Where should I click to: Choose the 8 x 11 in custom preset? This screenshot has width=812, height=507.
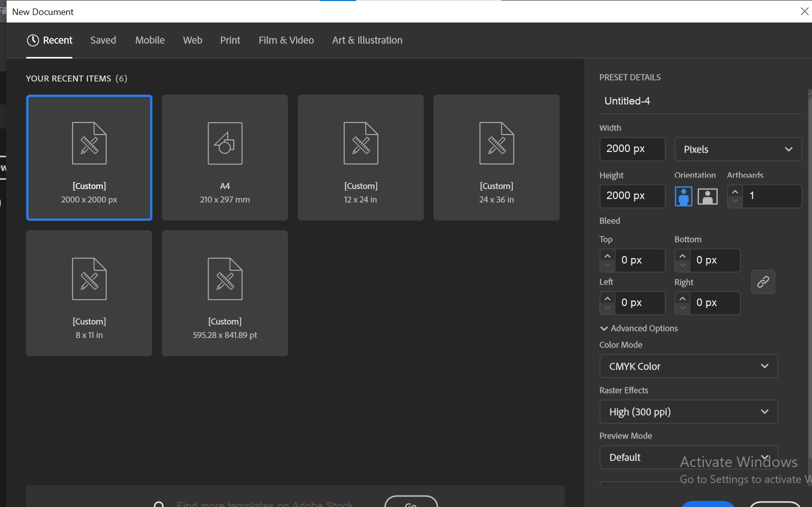pos(89,293)
